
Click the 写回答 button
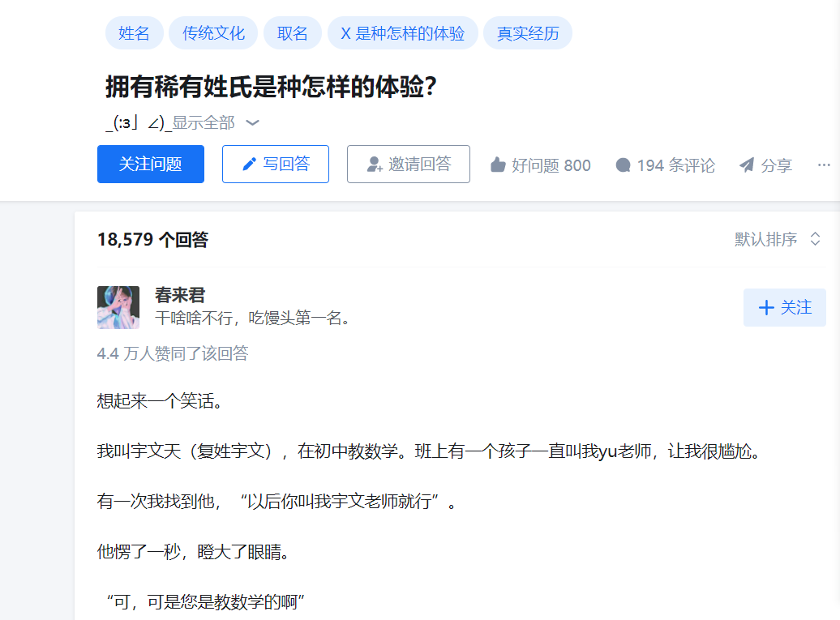pos(276,164)
